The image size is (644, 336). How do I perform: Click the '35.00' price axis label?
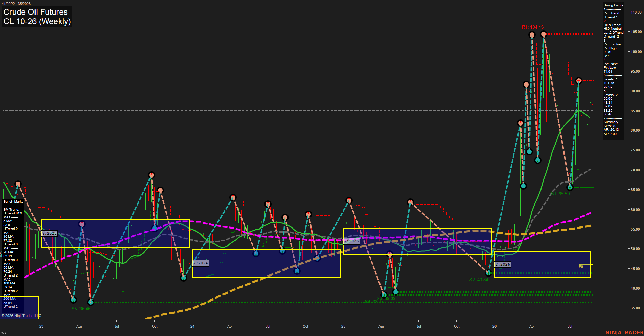635,308
